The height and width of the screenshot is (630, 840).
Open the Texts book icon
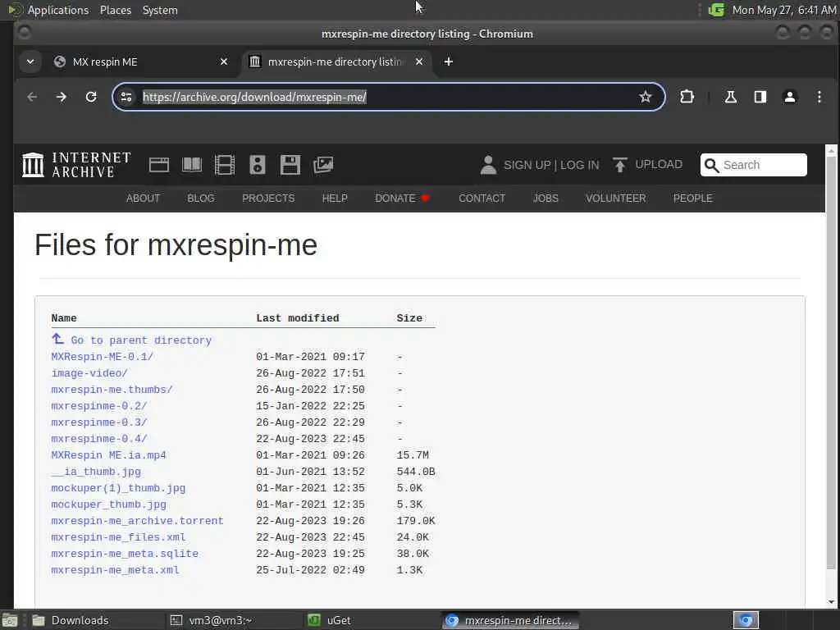point(192,164)
